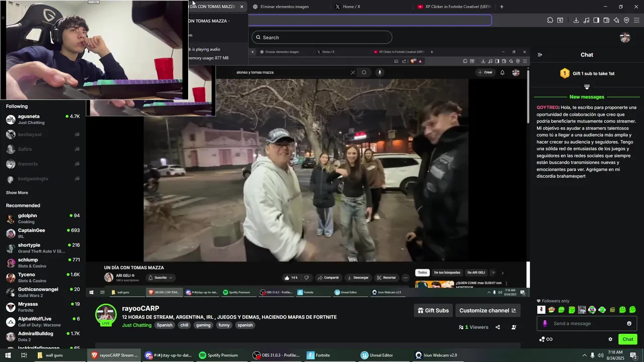Open chat settings gear icon
The width and height of the screenshot is (644, 362).
(x=610, y=339)
